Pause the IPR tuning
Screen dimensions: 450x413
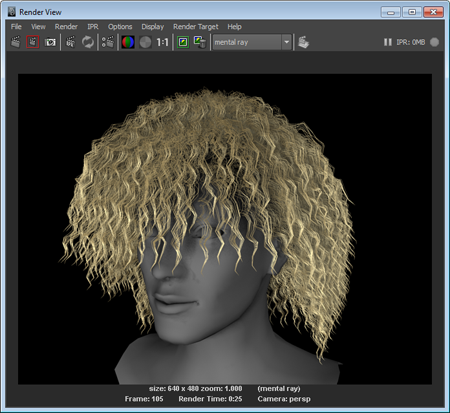(x=387, y=42)
